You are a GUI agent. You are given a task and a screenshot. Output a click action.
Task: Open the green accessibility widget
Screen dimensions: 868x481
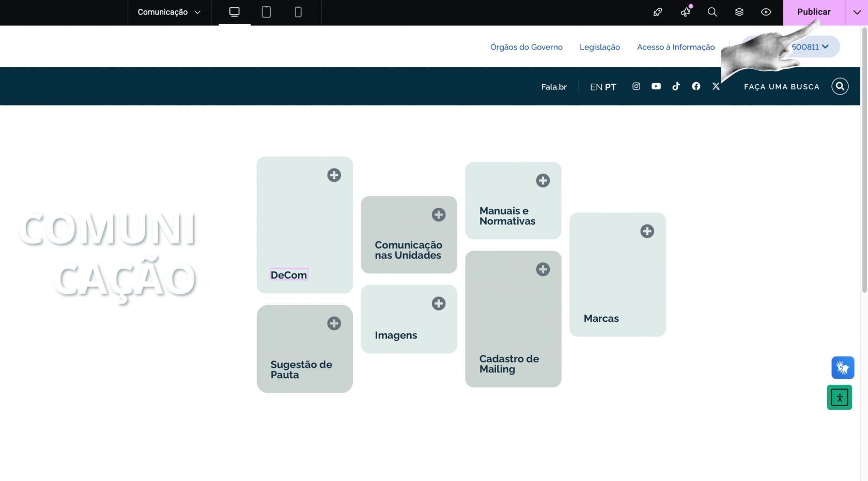(x=840, y=397)
